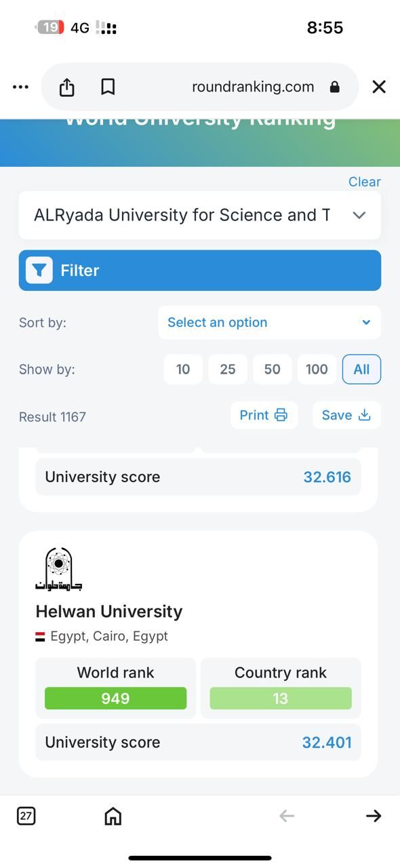Image resolution: width=400 pixels, height=868 pixels.
Task: Show 25 results per page
Action: pyautogui.click(x=228, y=370)
